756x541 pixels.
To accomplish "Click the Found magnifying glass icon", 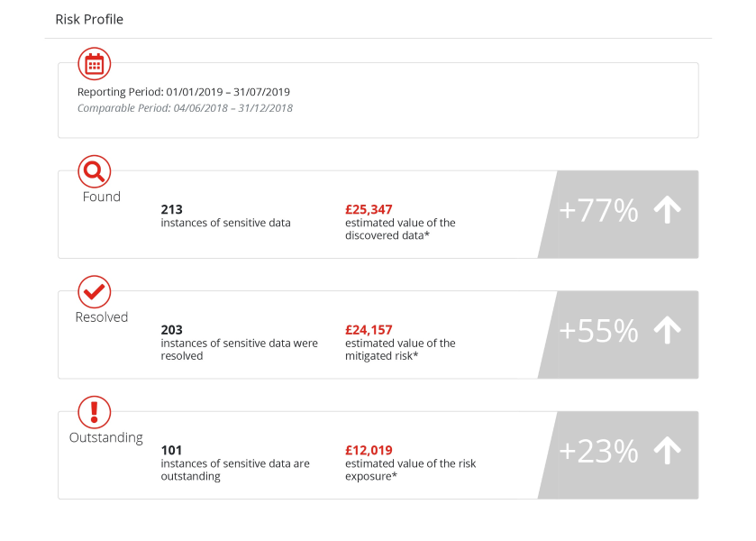I will pos(95,170).
